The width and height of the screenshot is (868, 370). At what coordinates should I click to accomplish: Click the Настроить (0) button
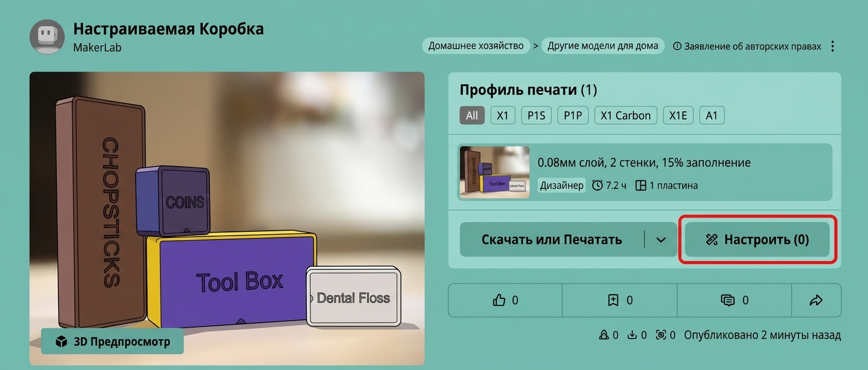pos(757,240)
